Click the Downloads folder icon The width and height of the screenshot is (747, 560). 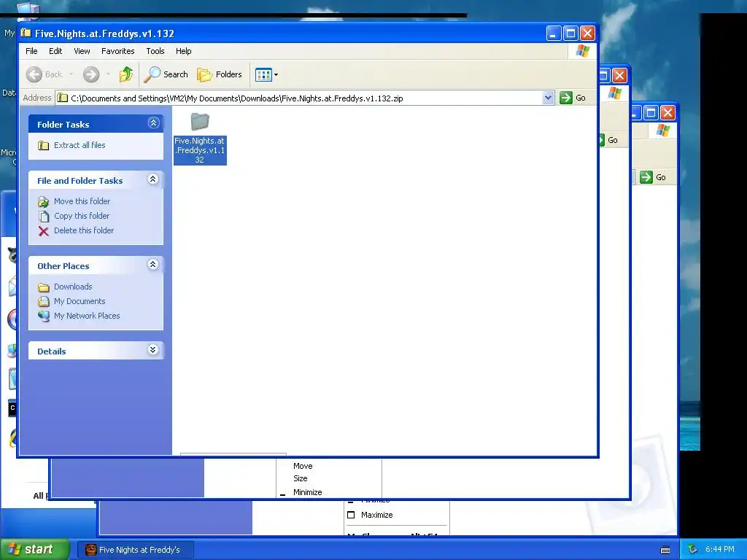tap(43, 287)
